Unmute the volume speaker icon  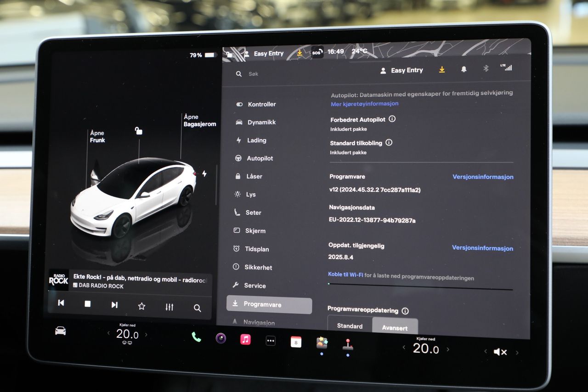[500, 352]
